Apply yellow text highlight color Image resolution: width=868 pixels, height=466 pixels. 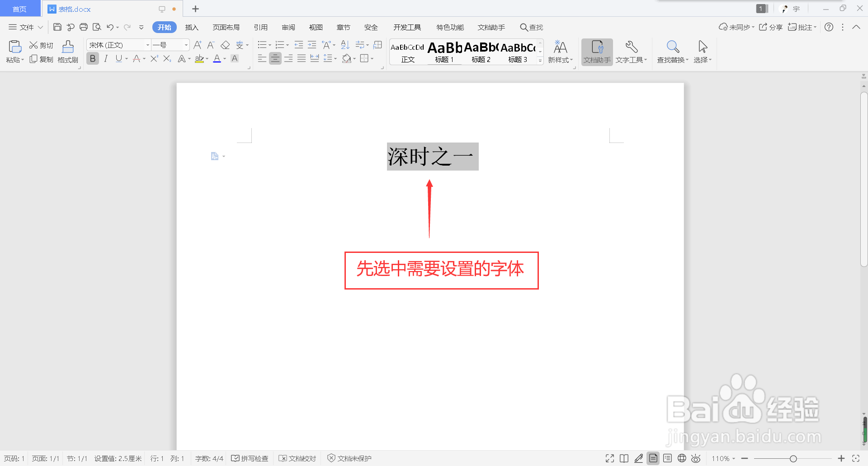click(x=199, y=58)
